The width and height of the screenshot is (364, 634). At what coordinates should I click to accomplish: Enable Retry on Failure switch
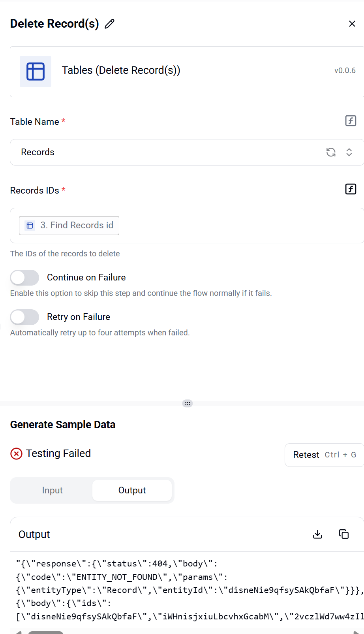(24, 317)
